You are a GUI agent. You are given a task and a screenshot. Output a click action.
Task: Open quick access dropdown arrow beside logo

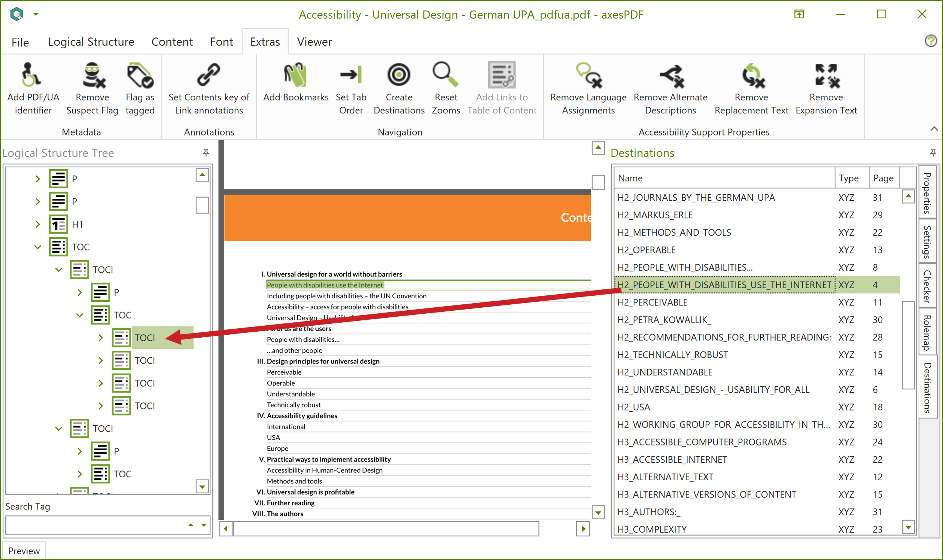click(x=36, y=14)
